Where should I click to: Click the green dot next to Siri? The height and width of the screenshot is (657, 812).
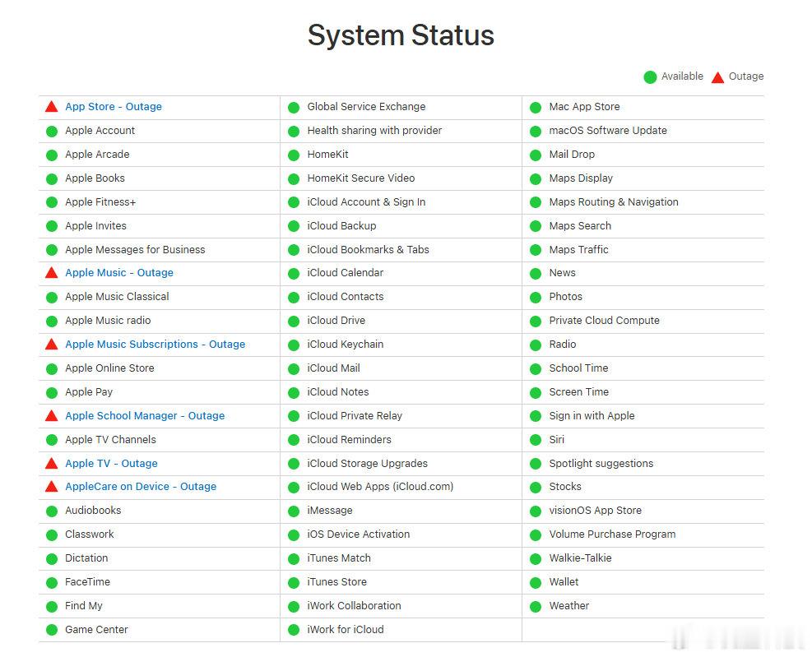(536, 441)
